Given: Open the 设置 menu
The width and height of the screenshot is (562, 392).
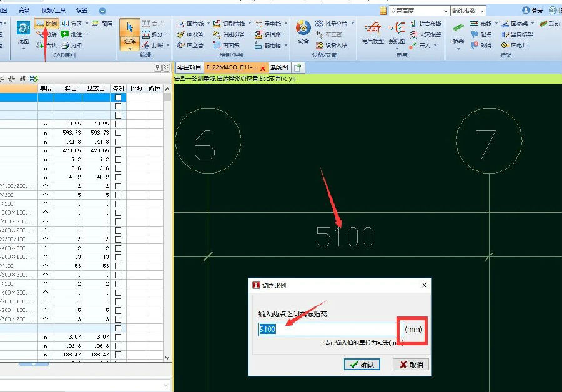Looking at the screenshot, I should point(82,11).
